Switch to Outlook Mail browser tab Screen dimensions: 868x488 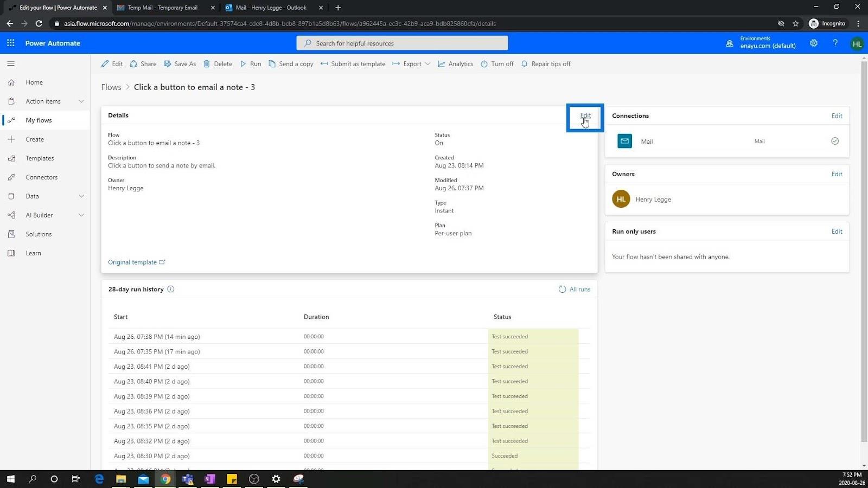click(x=271, y=8)
